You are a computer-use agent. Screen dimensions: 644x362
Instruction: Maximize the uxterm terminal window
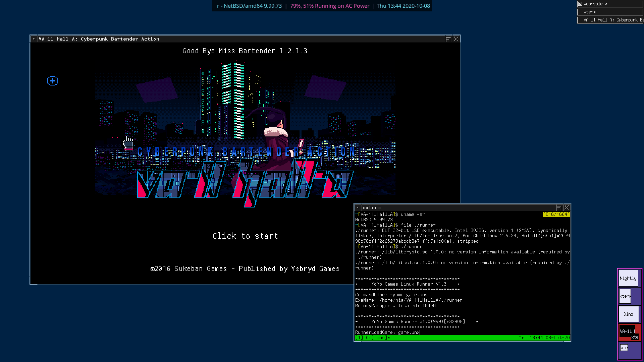coord(558,207)
